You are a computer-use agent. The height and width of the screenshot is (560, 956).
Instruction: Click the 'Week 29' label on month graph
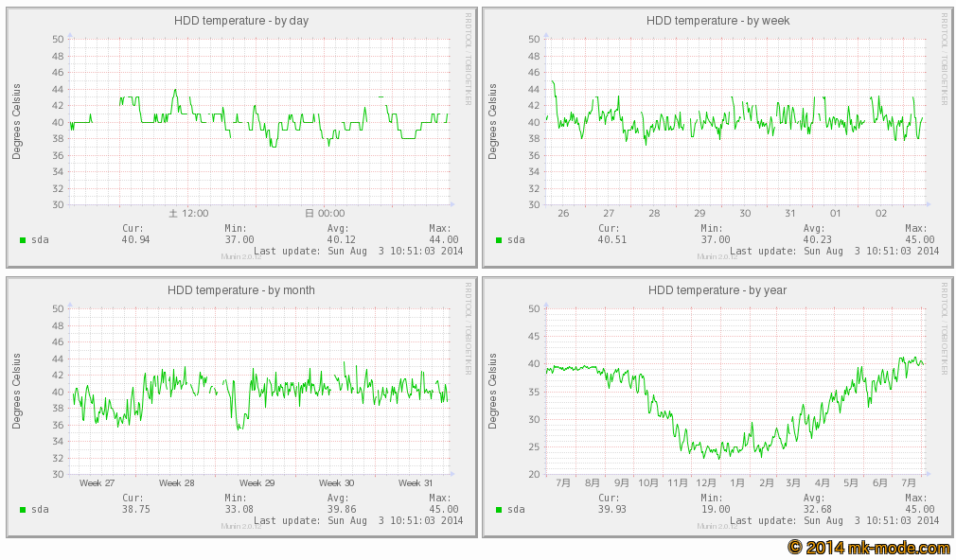[x=257, y=483]
